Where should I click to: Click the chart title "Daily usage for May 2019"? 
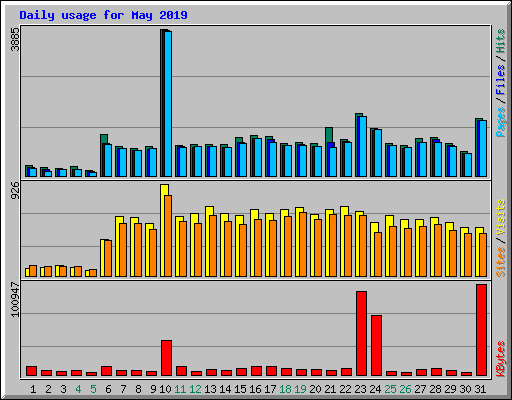pyautogui.click(x=103, y=16)
